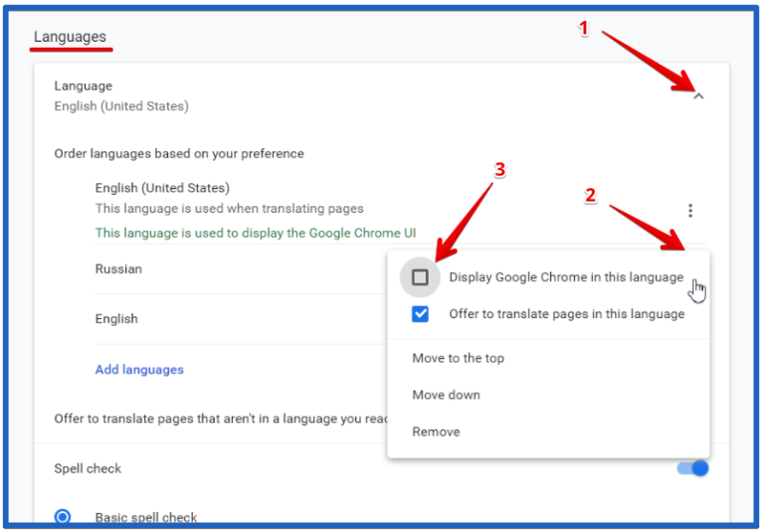
Task: Click the green Google Chrome UI notice text
Action: (256, 233)
